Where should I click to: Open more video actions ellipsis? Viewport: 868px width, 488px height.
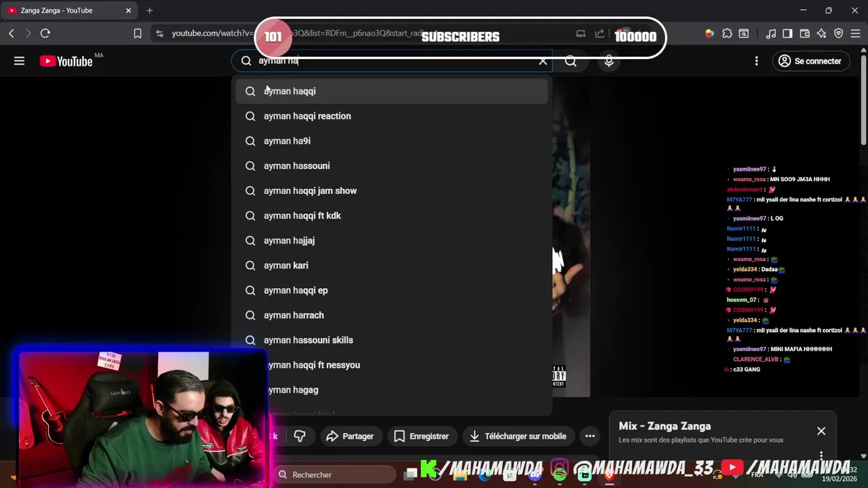tap(590, 436)
